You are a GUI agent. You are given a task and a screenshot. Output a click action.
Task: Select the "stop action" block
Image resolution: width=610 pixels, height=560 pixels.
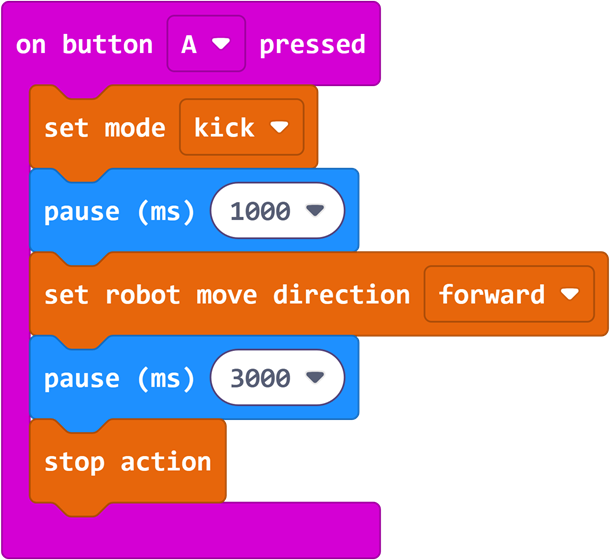point(127,462)
